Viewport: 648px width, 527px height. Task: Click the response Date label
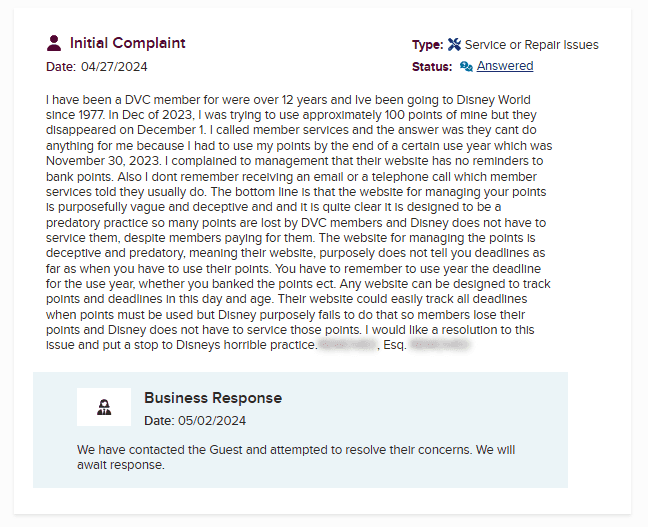[158, 421]
